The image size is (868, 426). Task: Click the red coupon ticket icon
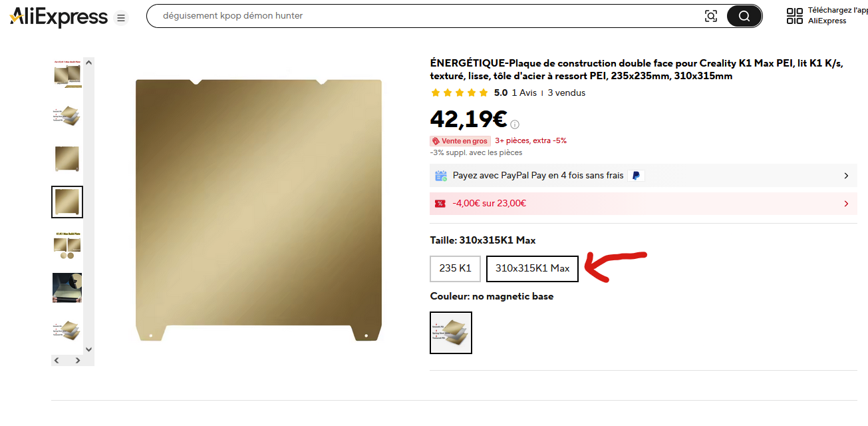coord(440,204)
